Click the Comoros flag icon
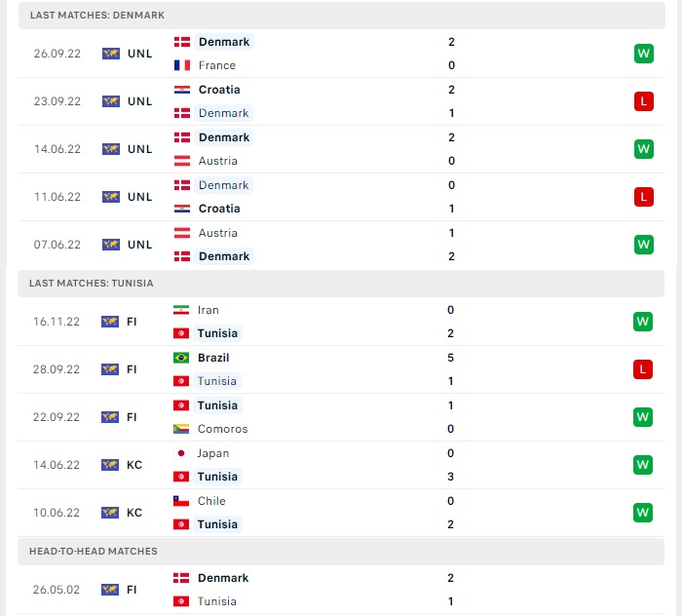Screen dimensions: 682x616 point(181,429)
